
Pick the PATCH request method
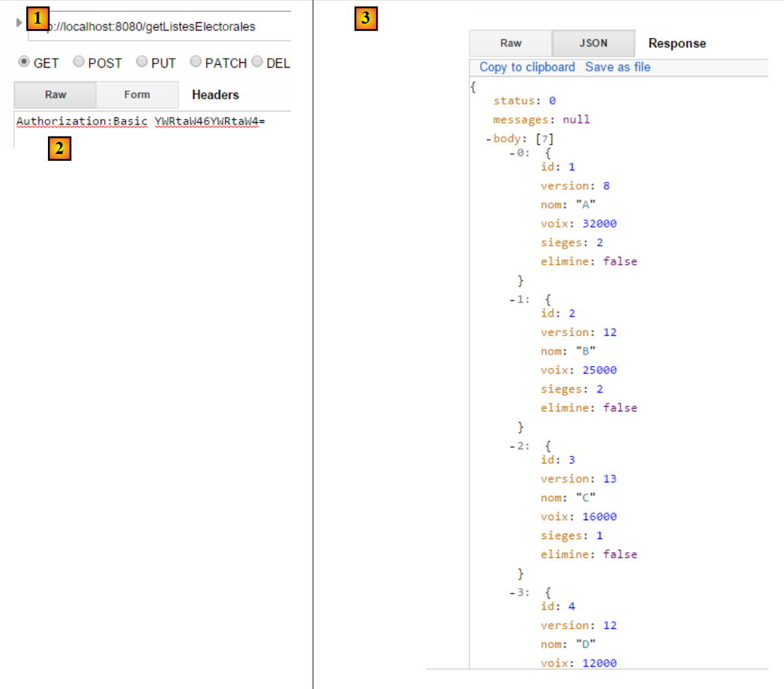(196, 62)
